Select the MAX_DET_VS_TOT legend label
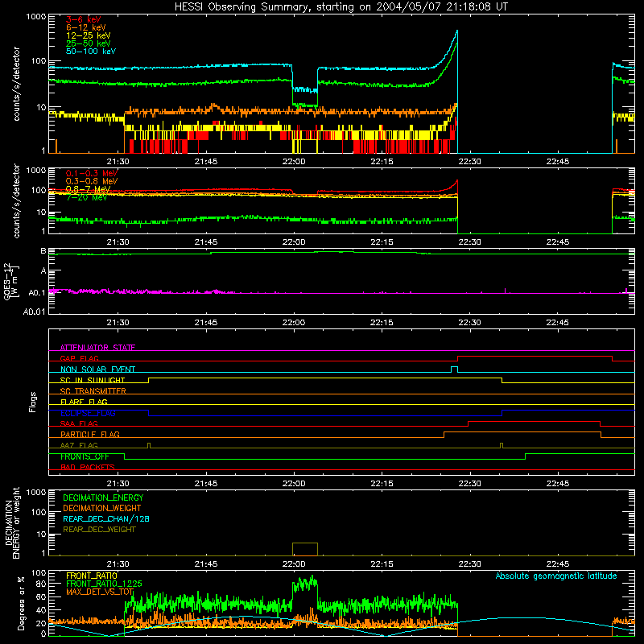This screenshot has height=644, width=644. click(100, 592)
